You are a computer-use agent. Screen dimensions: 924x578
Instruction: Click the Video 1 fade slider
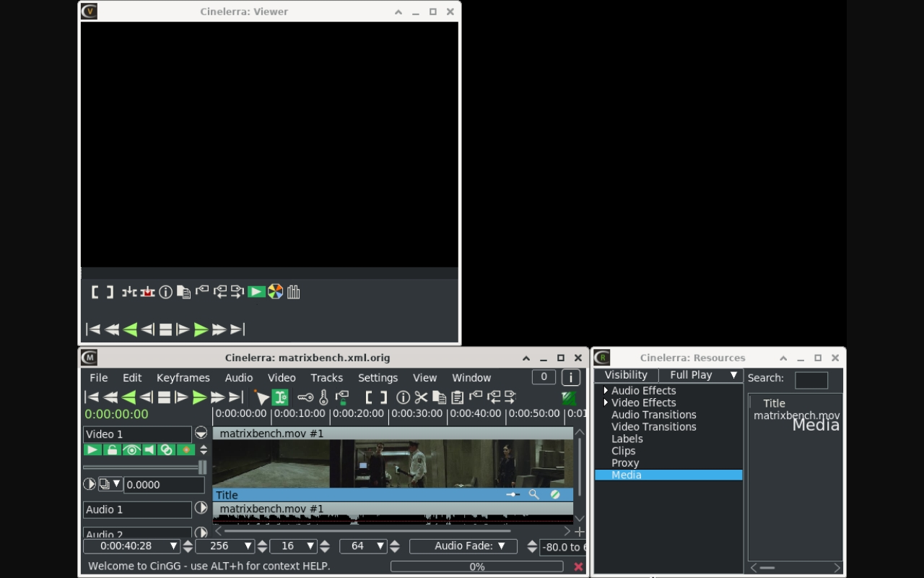point(144,467)
